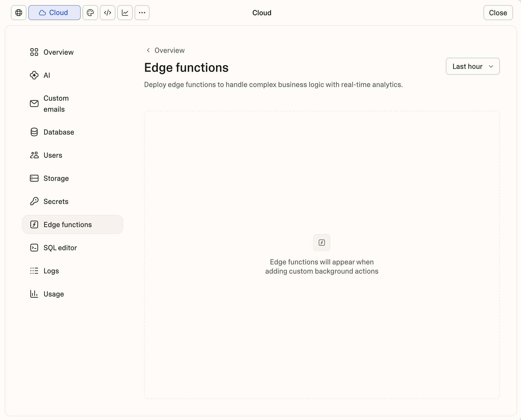The width and height of the screenshot is (521, 420).
Task: Expand the time range selector chevron
Action: coord(491,66)
